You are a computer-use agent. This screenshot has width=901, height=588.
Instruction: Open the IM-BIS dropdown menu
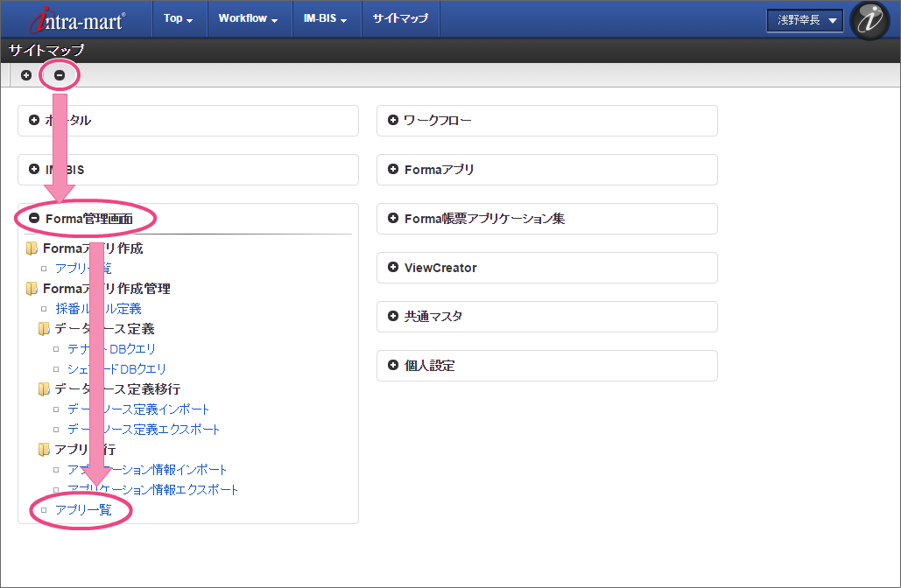tap(325, 18)
